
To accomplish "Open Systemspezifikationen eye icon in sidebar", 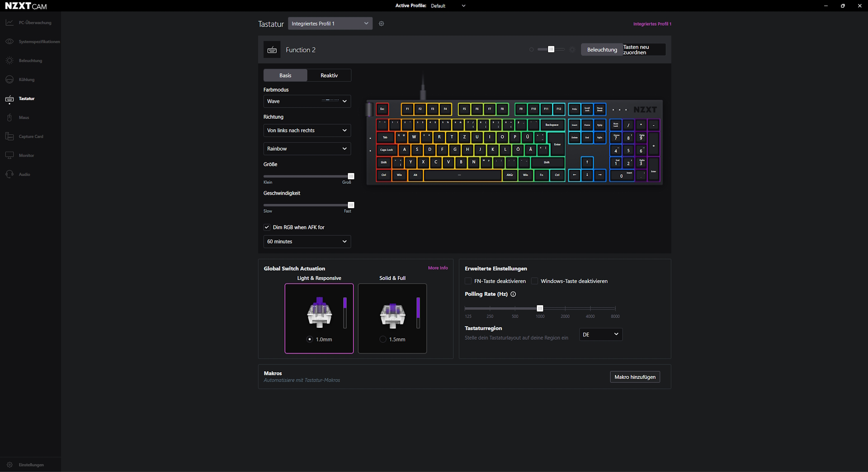I will [9, 42].
